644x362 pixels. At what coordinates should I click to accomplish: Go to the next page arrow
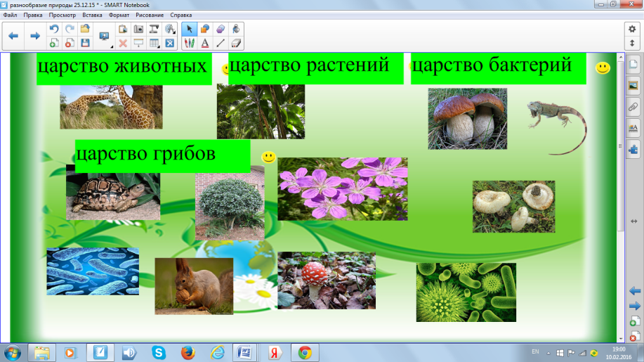point(34,36)
